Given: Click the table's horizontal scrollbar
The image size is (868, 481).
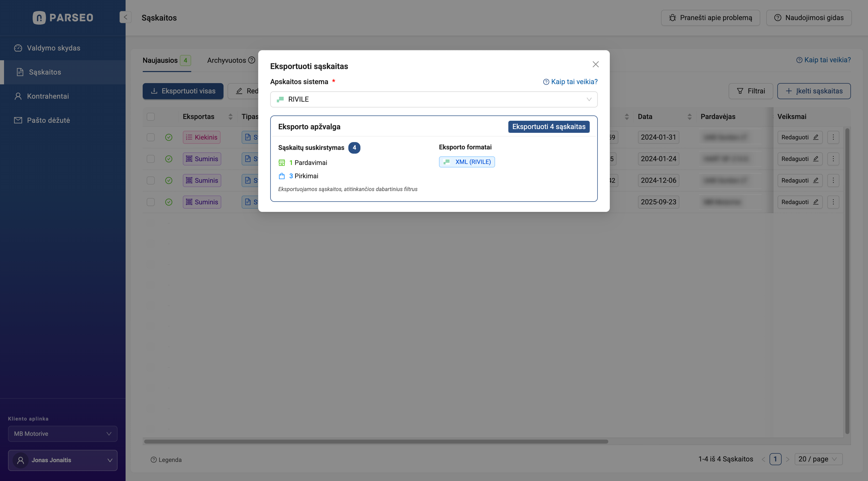Looking at the screenshot, I should [376, 442].
